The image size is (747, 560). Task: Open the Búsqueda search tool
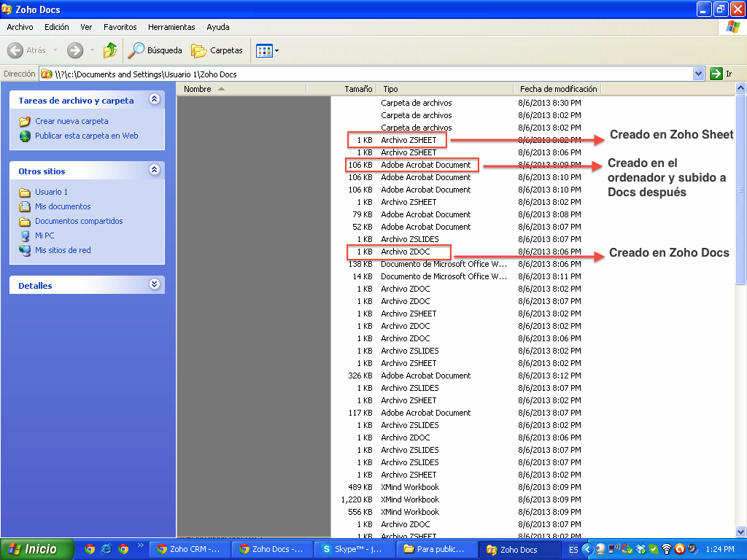pyautogui.click(x=155, y=50)
